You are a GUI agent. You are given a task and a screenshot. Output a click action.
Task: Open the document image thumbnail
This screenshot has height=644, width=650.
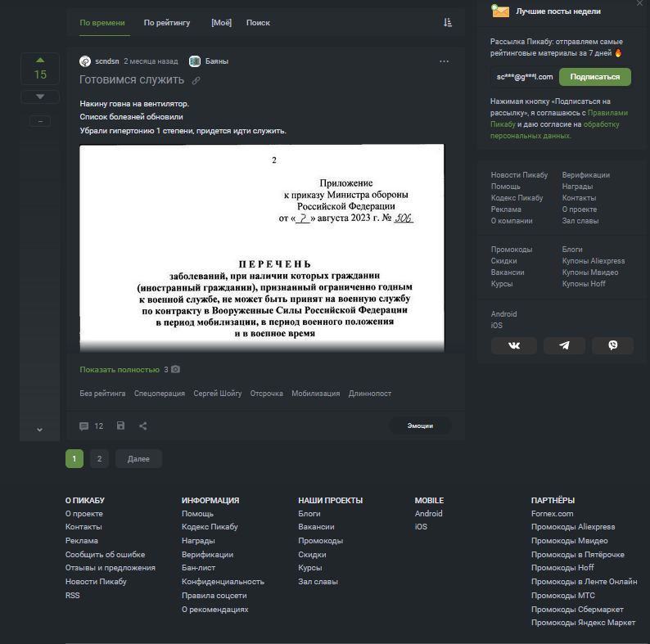[262, 248]
